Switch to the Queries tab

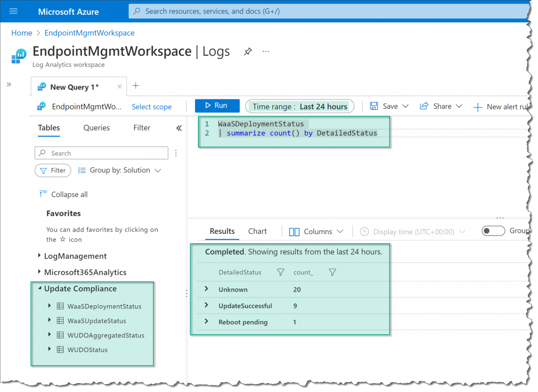(x=97, y=128)
